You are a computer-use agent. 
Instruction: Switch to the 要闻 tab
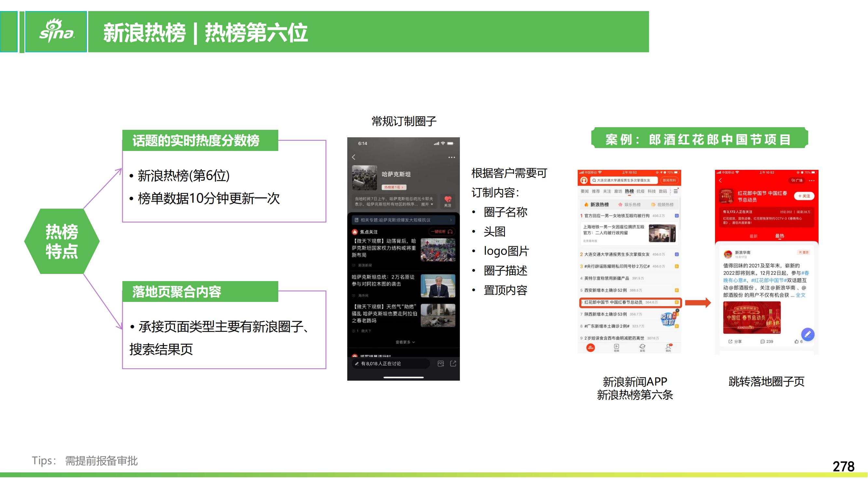coord(585,191)
